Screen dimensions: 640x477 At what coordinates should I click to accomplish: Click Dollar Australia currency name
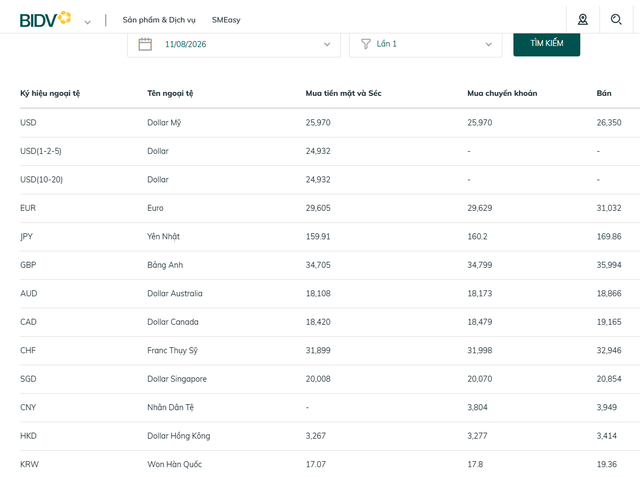click(175, 293)
